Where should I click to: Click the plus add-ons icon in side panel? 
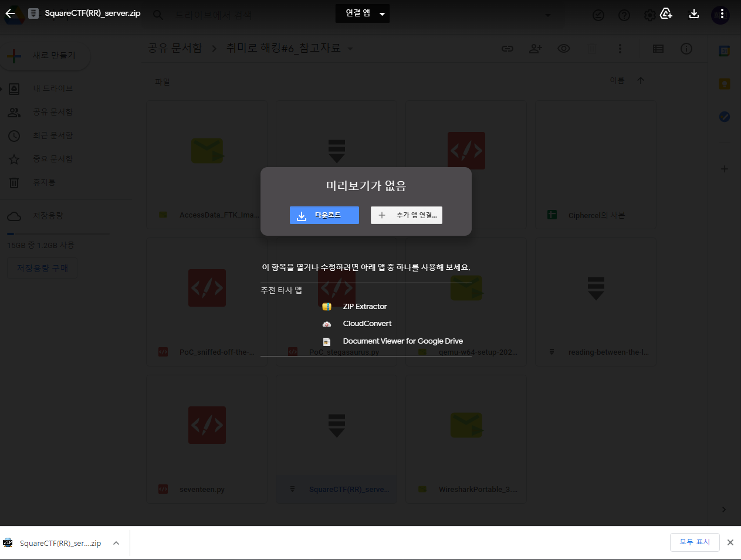(725, 169)
